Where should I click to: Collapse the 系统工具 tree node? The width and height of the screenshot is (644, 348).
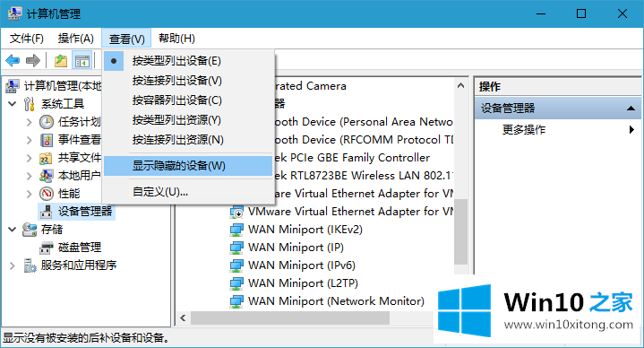click(x=13, y=104)
